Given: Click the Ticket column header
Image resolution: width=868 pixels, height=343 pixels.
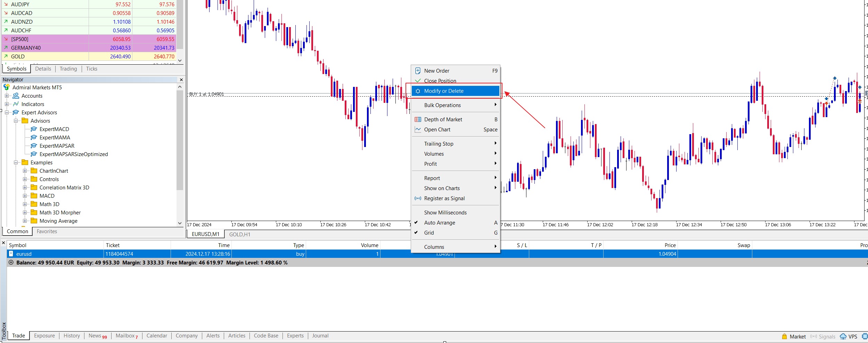Looking at the screenshot, I should click(137, 245).
